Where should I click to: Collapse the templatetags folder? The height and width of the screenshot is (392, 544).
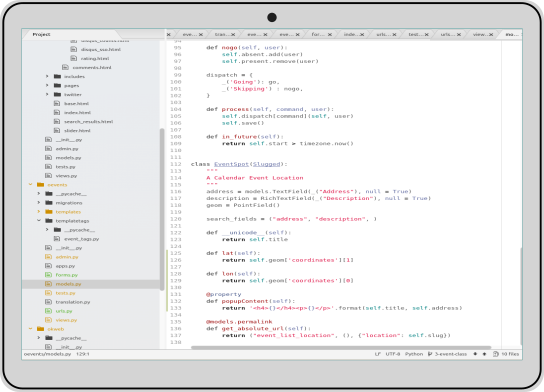(x=39, y=221)
